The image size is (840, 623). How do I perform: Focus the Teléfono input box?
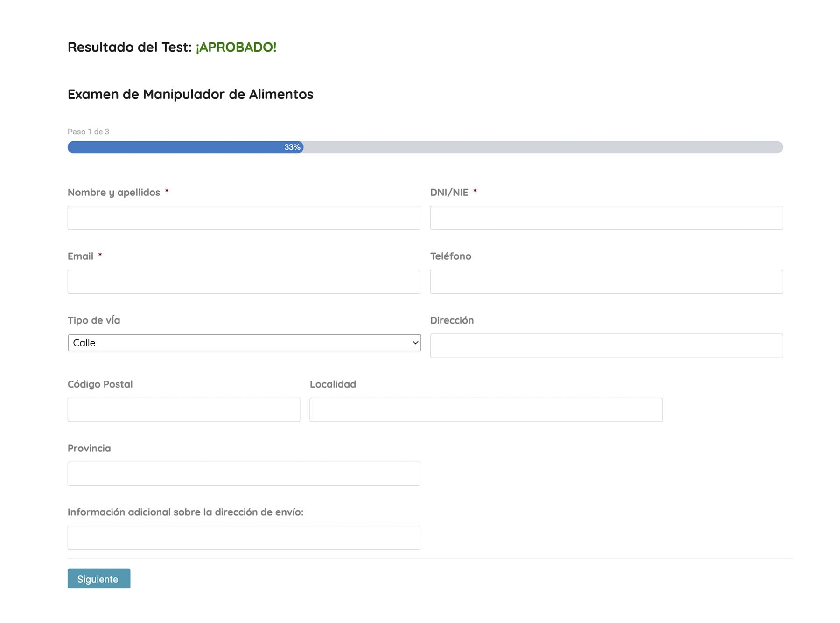click(606, 282)
